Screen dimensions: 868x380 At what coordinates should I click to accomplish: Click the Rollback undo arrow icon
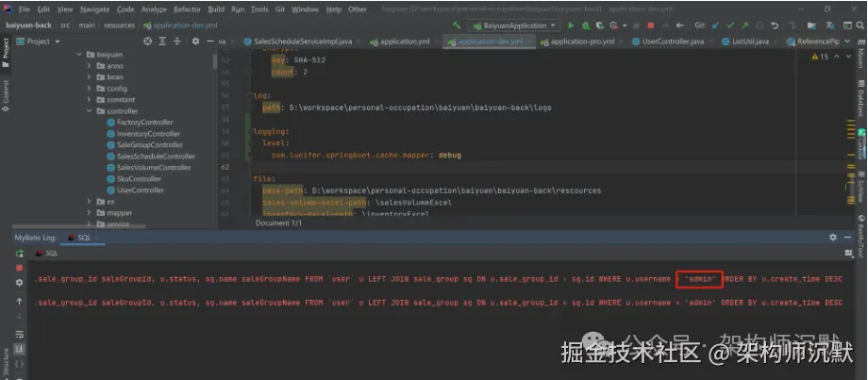(775, 25)
